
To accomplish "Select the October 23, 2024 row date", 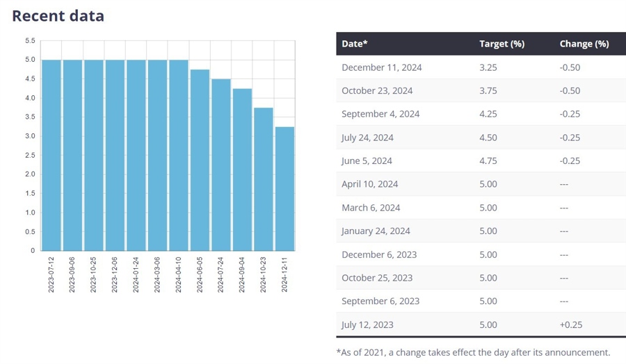I will (377, 90).
